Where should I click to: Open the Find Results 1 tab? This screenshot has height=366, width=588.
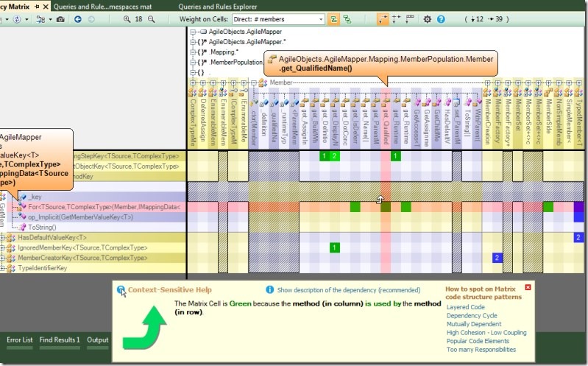coord(60,339)
